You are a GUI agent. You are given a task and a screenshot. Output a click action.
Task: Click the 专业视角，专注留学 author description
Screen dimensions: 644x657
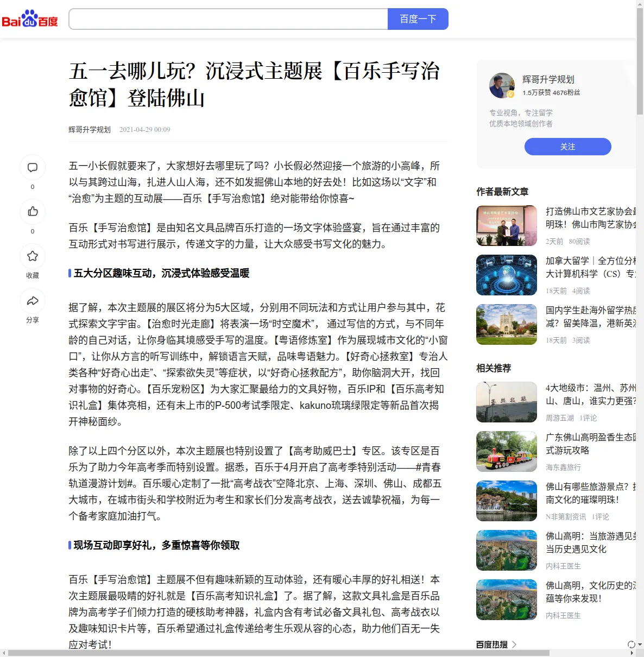pos(521,113)
